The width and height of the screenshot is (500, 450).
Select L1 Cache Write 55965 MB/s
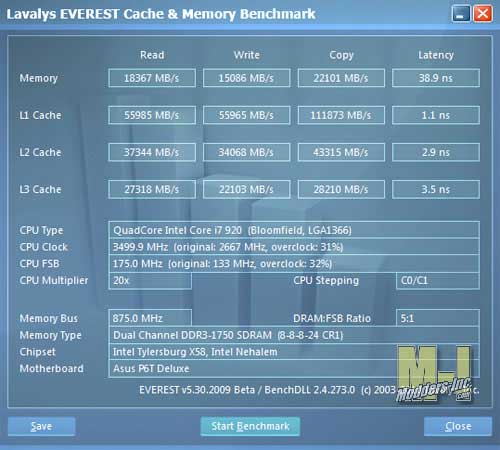[x=247, y=115]
